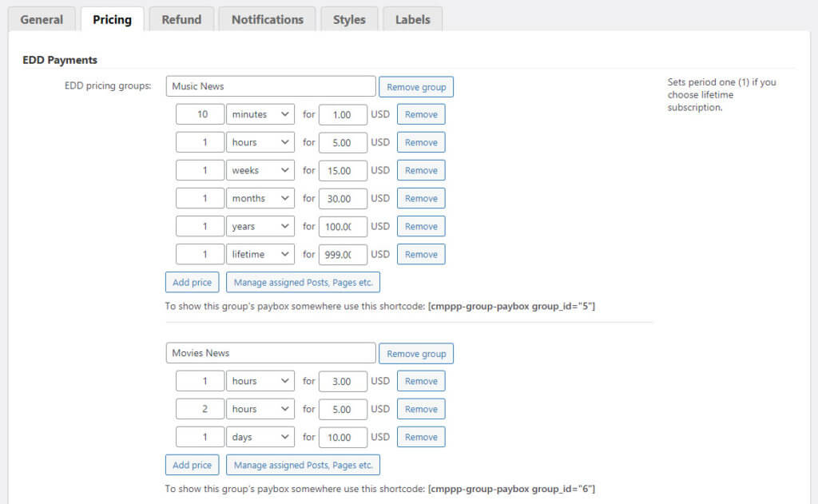
Task: Manage assigned Posts, Pages for Movies News
Action: (303, 465)
